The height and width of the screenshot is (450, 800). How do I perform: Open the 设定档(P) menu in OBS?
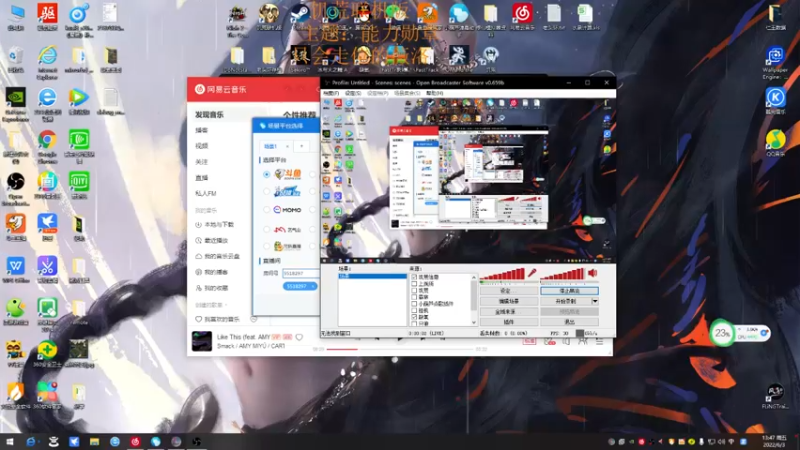pyautogui.click(x=378, y=93)
